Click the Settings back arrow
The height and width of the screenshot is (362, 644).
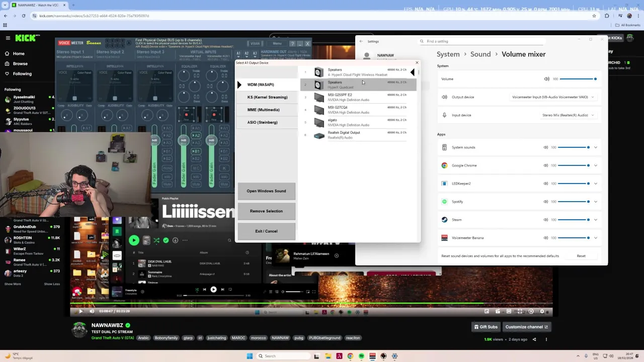[361, 41]
